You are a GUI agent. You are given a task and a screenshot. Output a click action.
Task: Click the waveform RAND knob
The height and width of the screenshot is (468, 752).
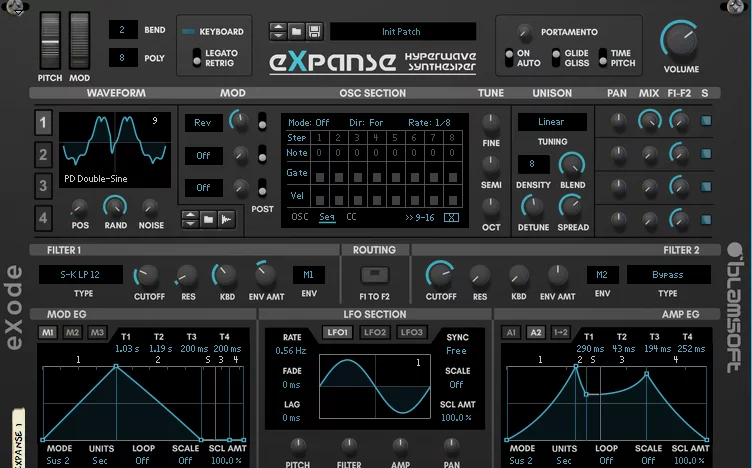pos(115,207)
